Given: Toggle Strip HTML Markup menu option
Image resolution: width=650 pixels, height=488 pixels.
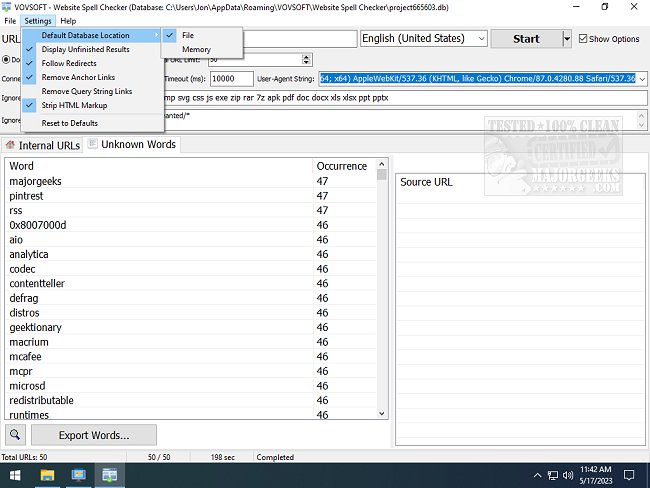Looking at the screenshot, I should 93,105.
